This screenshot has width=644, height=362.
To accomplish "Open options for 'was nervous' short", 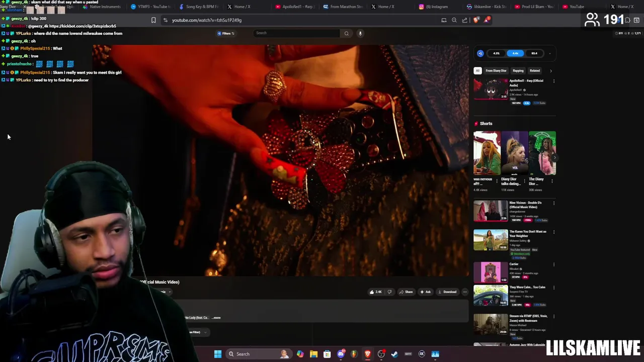I will [x=497, y=181].
